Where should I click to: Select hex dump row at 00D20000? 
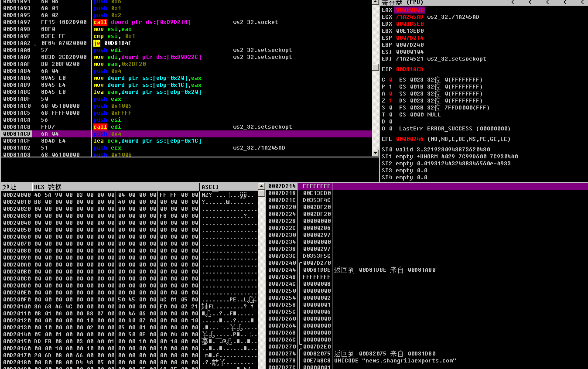coord(130,195)
